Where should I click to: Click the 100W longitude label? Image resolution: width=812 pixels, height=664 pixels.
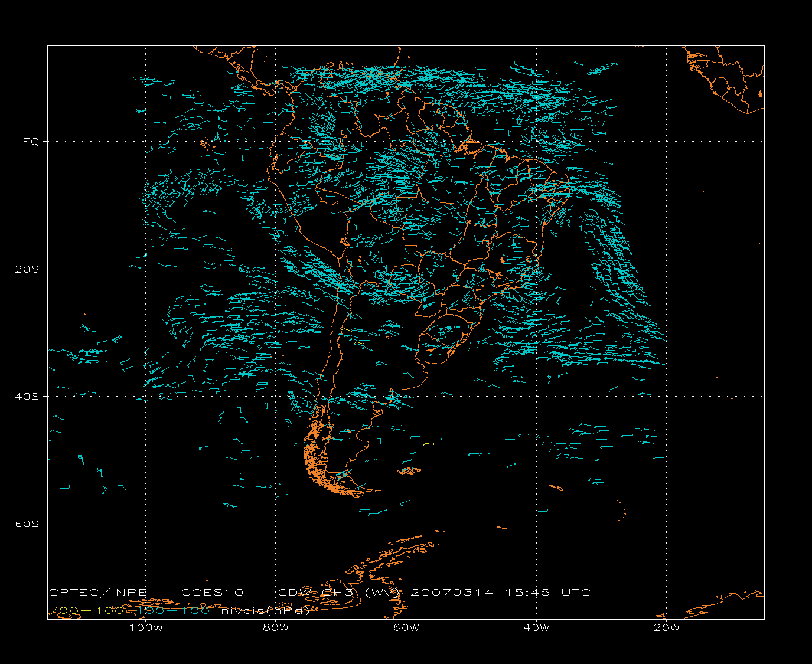coord(146,627)
